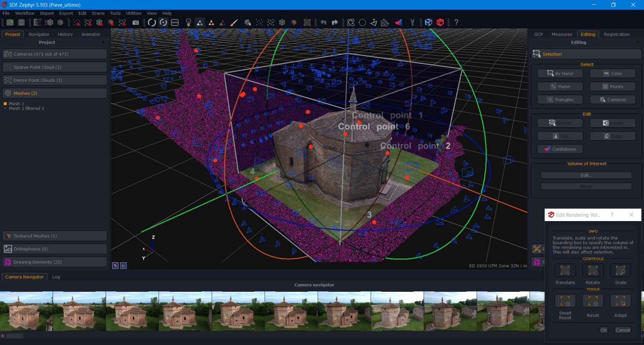Expand the Meshes (2) category

pos(55,93)
